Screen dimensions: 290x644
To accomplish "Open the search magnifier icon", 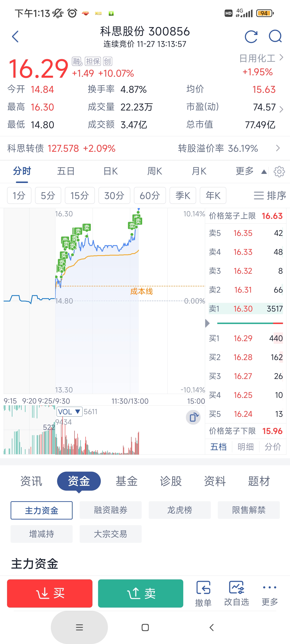I will 275,37.
